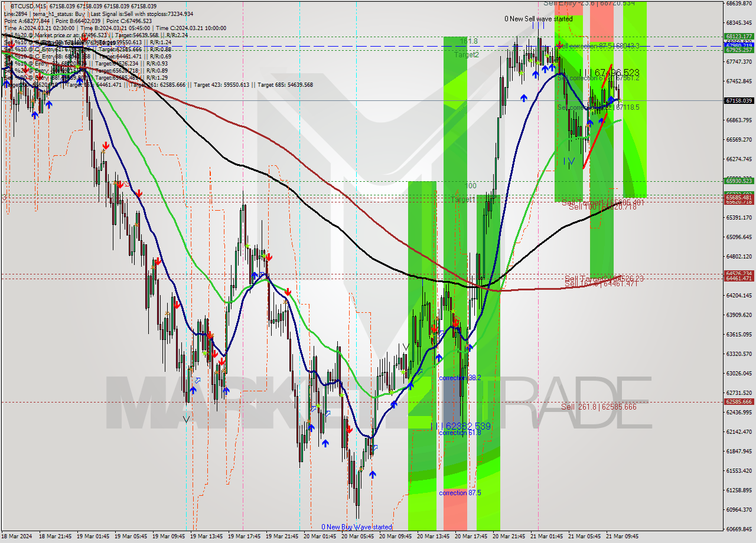Image resolution: width=756 pixels, height=543 pixels.
Task: Click the '| | | 67496.523' price annotation
Action: [609, 73]
